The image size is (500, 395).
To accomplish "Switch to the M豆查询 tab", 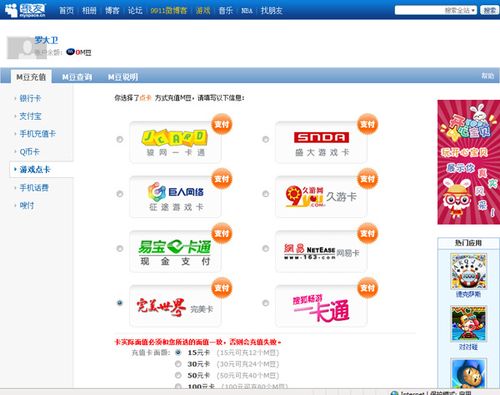I will [77, 77].
